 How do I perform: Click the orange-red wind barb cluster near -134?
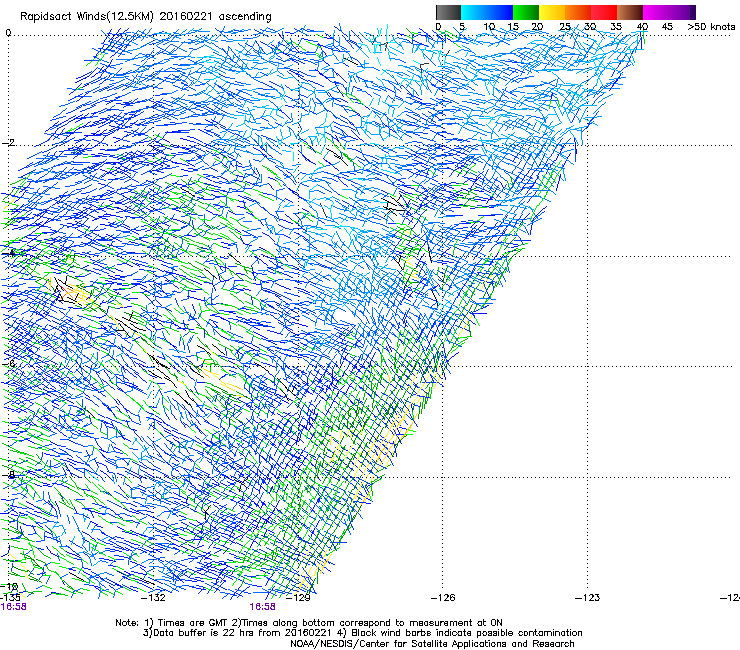69,293
